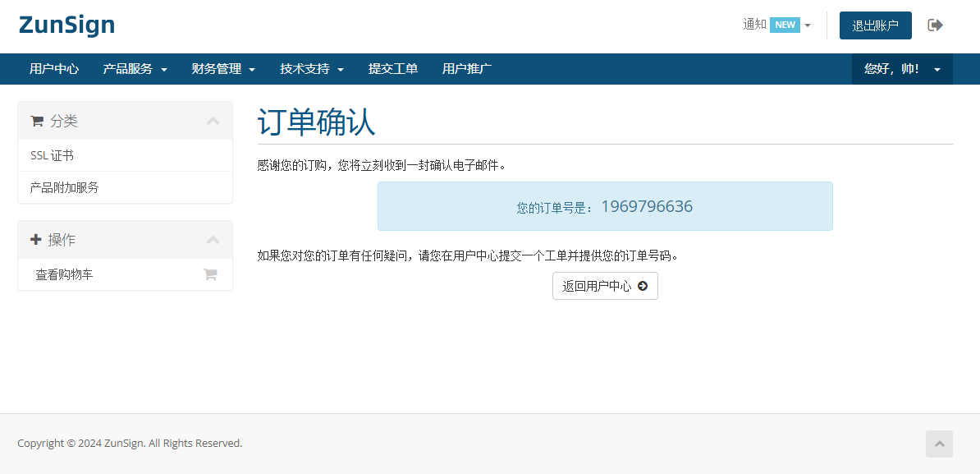Screen dimensions: 980x474
Task: Click the back-to-top arrow button in the footer
Action: pyautogui.click(x=940, y=444)
